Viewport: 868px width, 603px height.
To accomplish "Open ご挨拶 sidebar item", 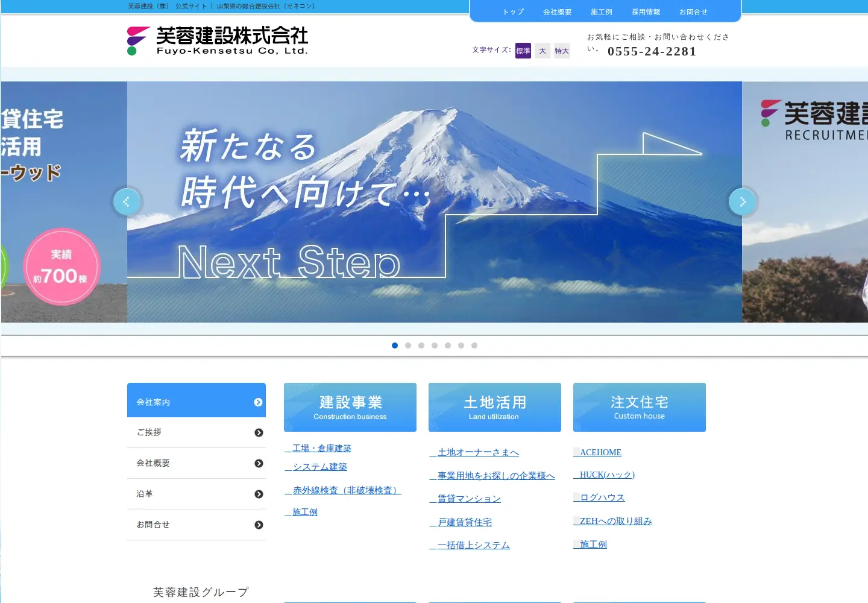I will (x=197, y=432).
